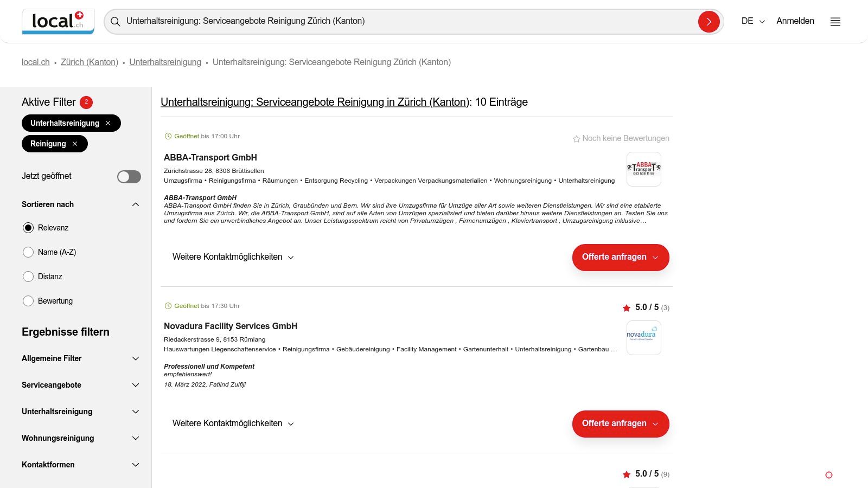
Task: Remove the Unterhaltsreinigung filter chip
Action: click(x=108, y=123)
